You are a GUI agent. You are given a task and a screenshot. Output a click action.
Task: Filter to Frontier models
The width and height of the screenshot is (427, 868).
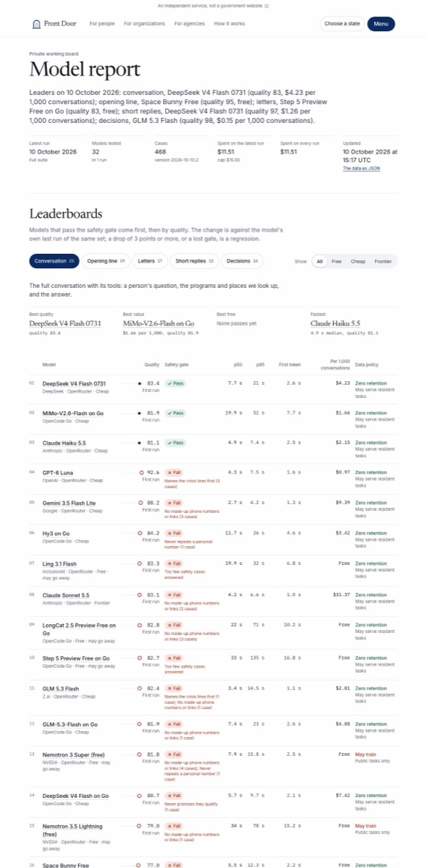pos(383,261)
